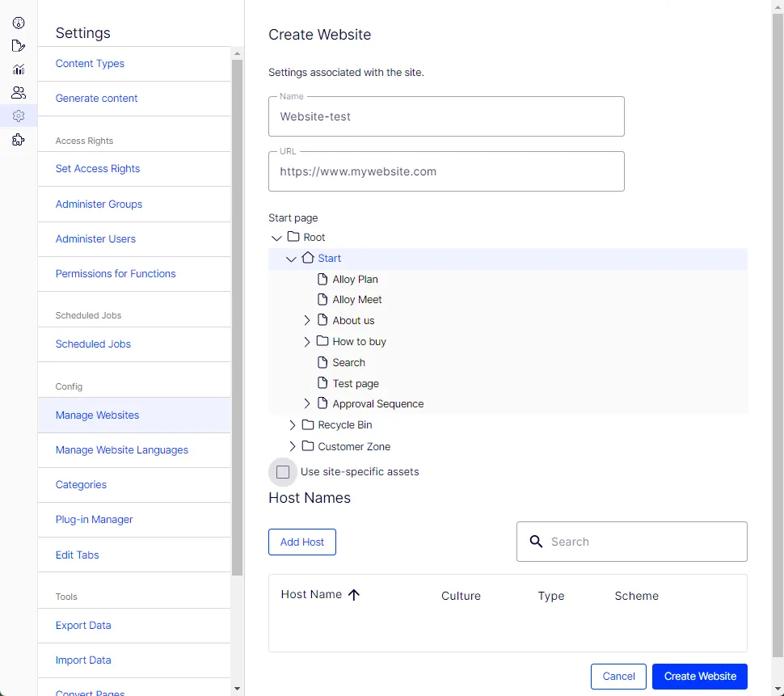
Task: Select Search page in the tree
Action: [348, 362]
